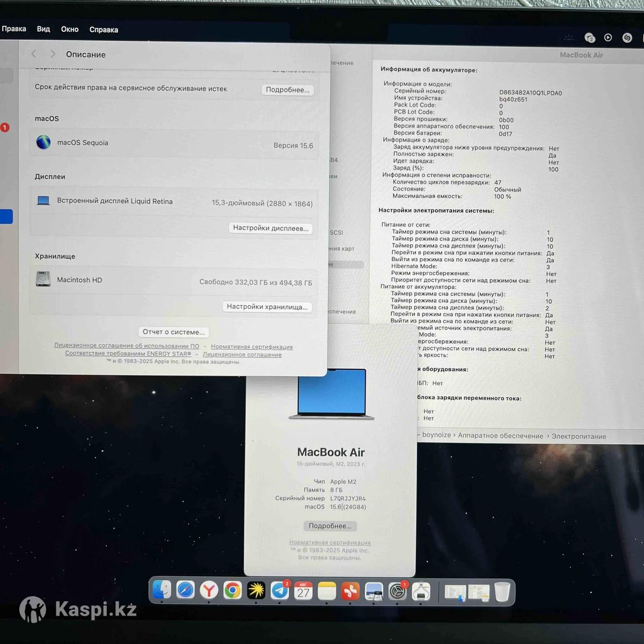Click the red badge 1 in settings sidebar
Viewport: 644px width, 644px height.
pos(5,128)
